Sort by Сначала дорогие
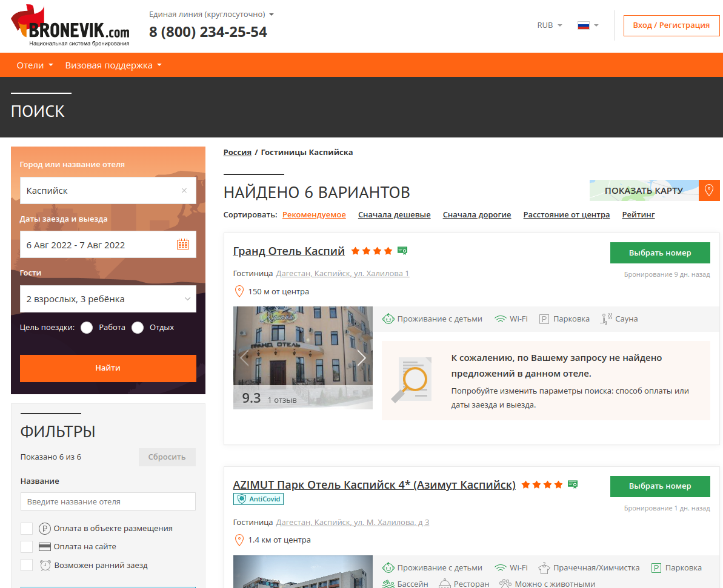 pos(477,215)
